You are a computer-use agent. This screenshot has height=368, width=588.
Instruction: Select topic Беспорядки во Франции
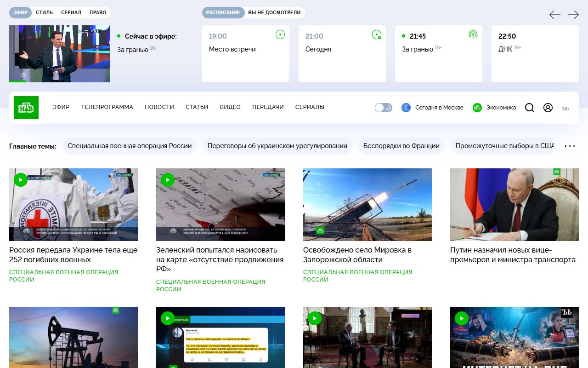[x=401, y=146]
